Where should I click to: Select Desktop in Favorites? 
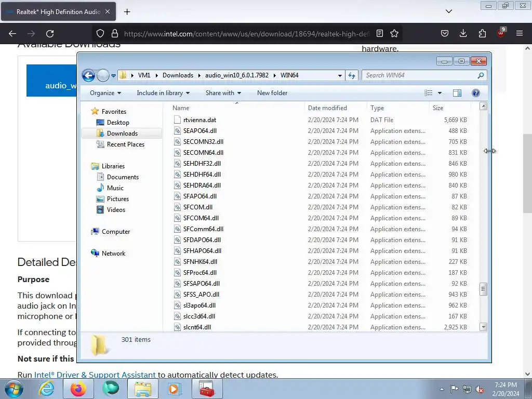(x=118, y=123)
